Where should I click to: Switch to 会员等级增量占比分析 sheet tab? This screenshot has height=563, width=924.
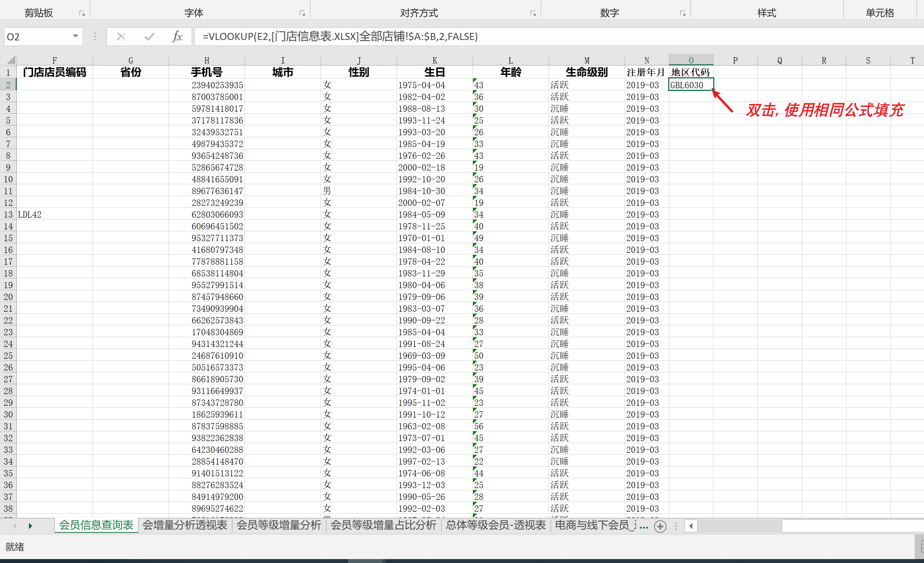pyautogui.click(x=383, y=525)
